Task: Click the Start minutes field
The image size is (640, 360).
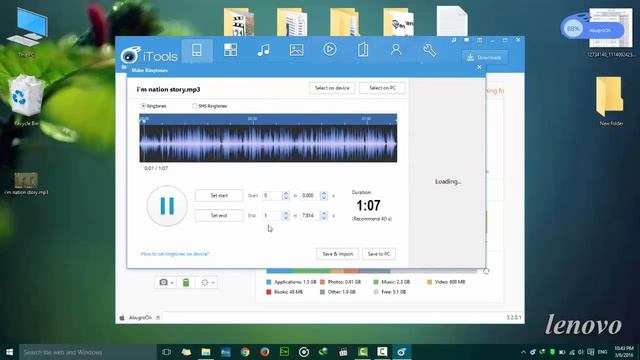Action: pos(272,196)
